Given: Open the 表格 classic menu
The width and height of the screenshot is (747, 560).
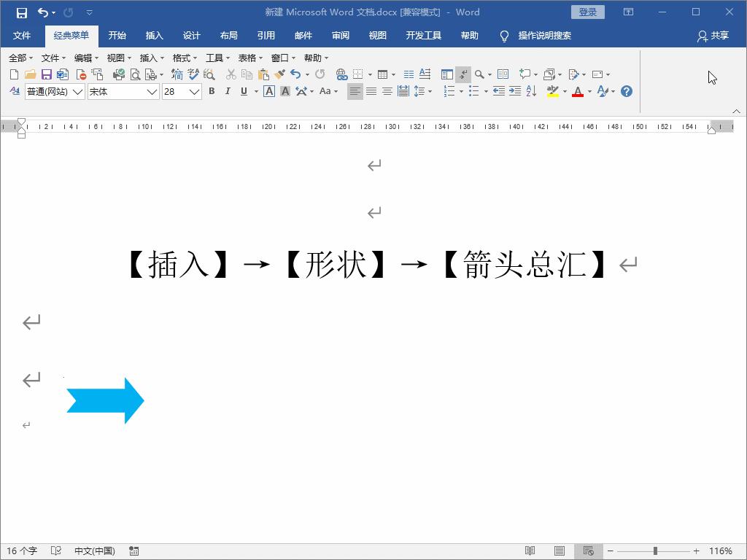Looking at the screenshot, I should [249, 57].
